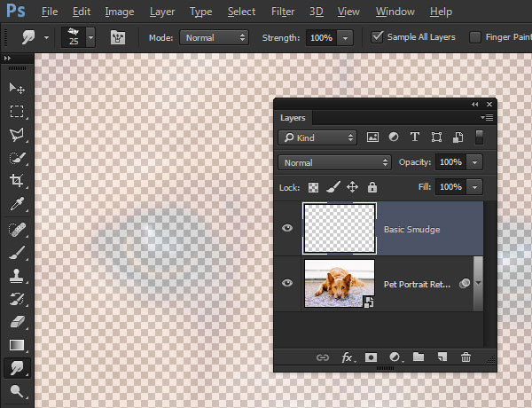Add a layer mask

[371, 357]
